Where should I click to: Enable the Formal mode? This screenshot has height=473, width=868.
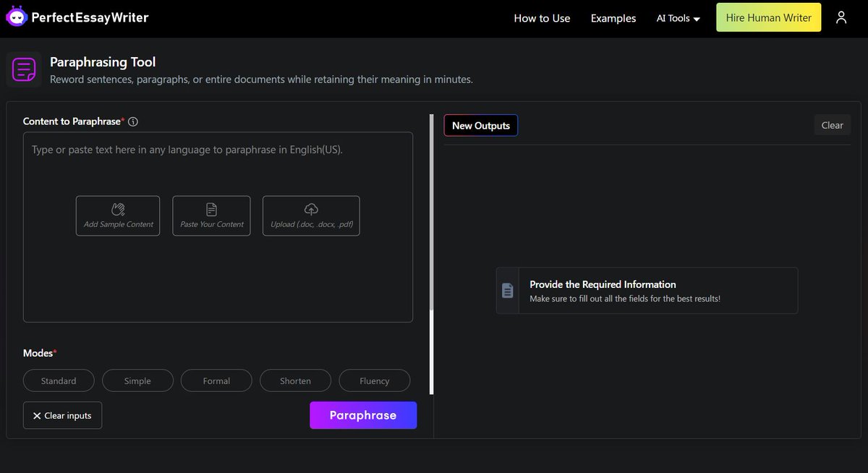tap(216, 380)
